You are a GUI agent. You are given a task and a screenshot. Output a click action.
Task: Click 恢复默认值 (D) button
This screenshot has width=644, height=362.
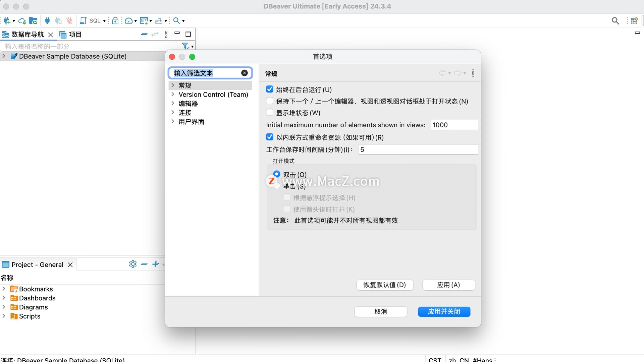click(385, 285)
